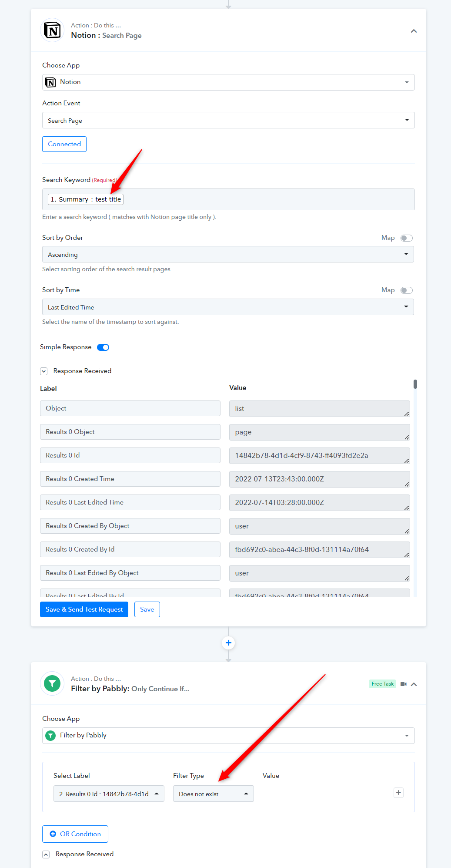Click the fbd692c0-abea-44c3 Created By Id value
Image resolution: width=451 pixels, height=868 pixels.
click(x=320, y=550)
